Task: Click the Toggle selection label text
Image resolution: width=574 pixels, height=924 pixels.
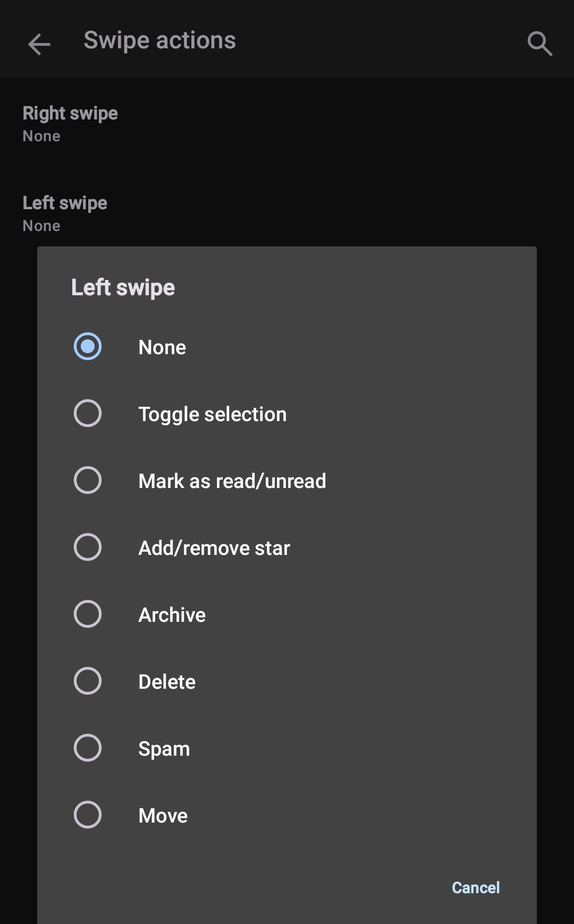Action: pyautogui.click(x=212, y=414)
